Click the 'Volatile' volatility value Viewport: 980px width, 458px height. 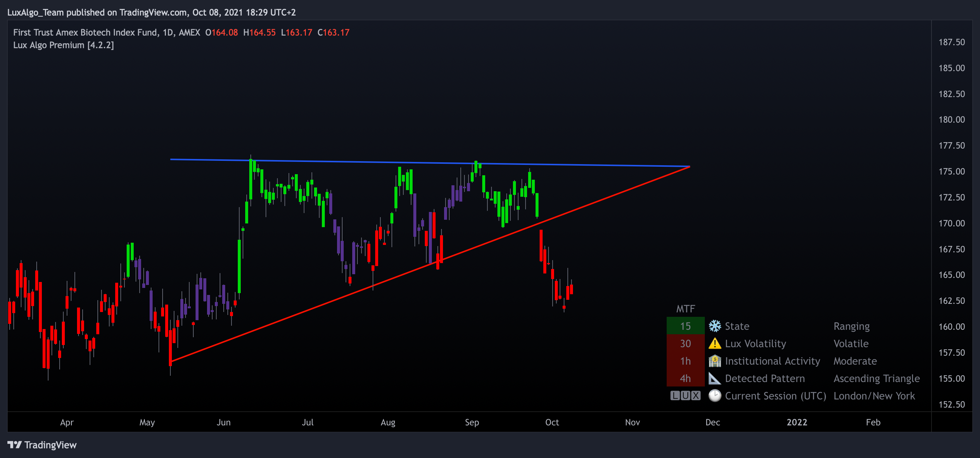coord(851,343)
